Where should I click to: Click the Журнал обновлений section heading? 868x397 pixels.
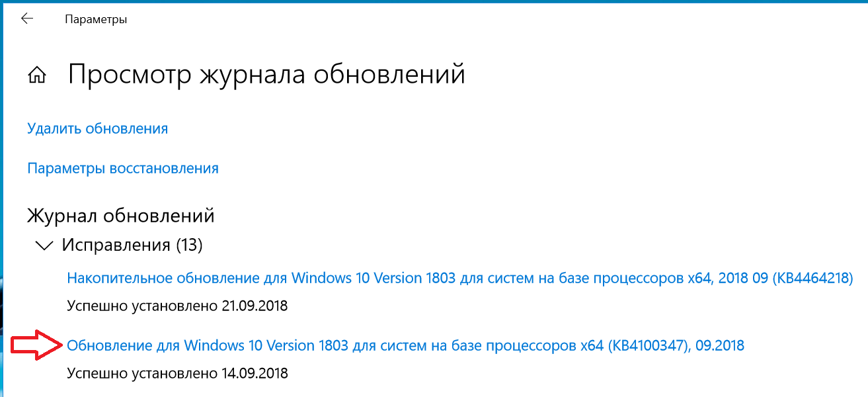pos(121,215)
